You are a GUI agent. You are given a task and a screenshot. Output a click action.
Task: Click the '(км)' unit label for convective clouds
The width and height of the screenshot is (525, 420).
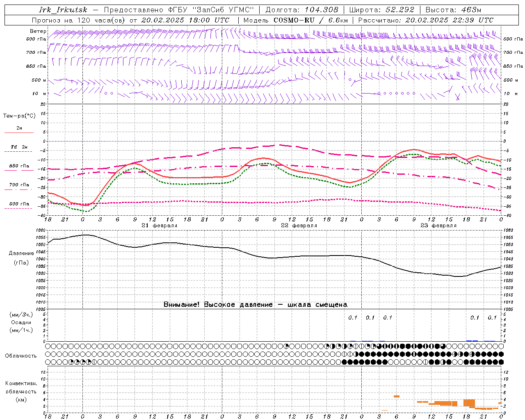point(21,399)
